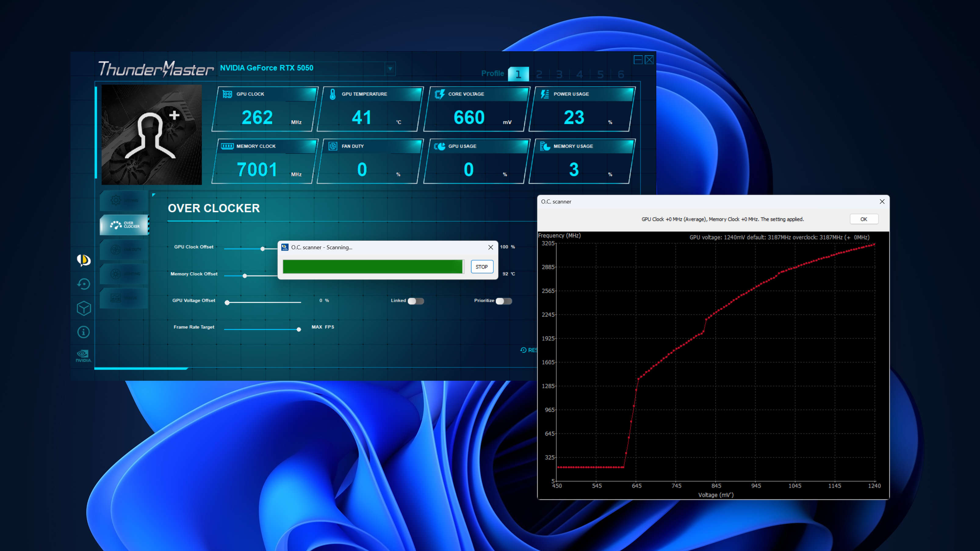Select Profile 2 tab
This screenshot has width=980, height=551.
point(539,74)
